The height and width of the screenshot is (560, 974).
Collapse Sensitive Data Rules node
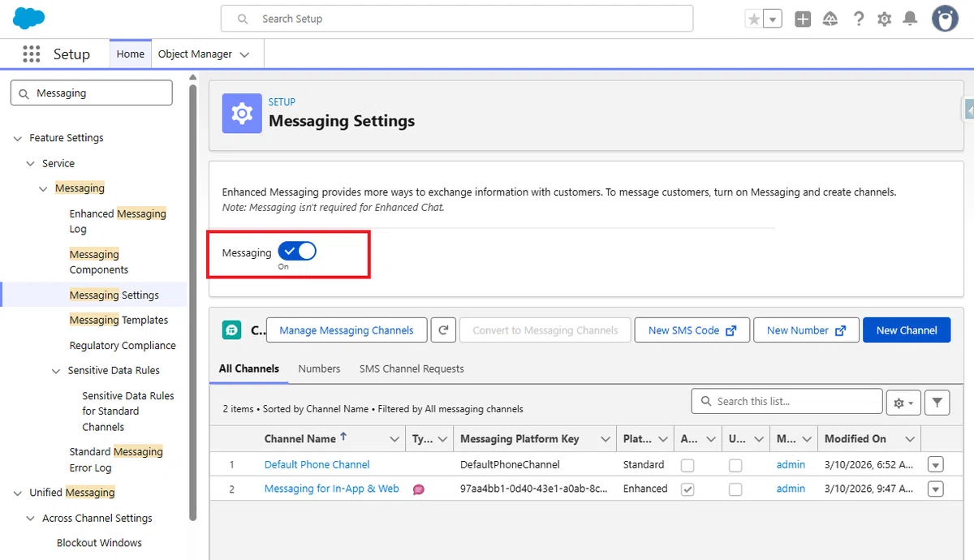(56, 371)
